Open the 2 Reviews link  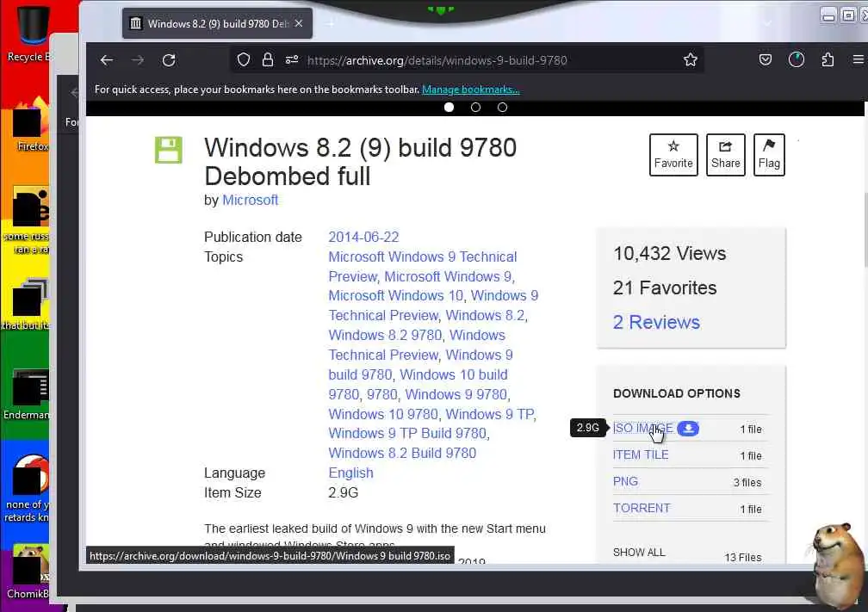tap(656, 322)
